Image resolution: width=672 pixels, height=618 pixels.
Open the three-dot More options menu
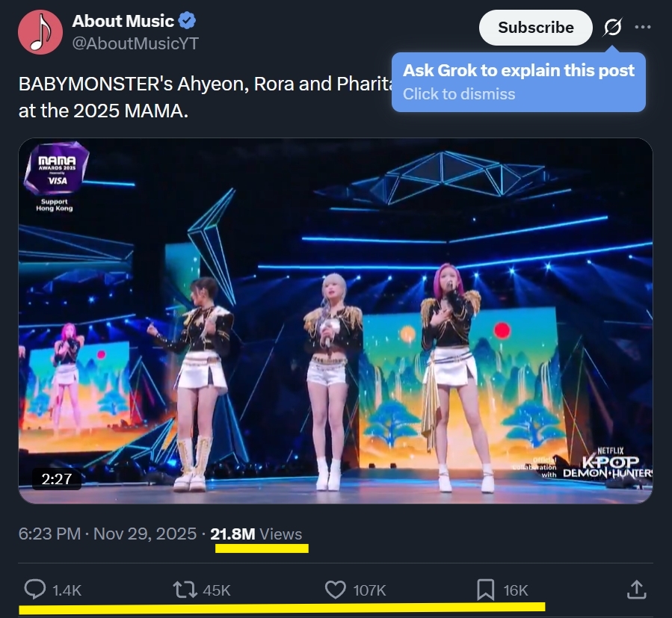[x=643, y=28]
